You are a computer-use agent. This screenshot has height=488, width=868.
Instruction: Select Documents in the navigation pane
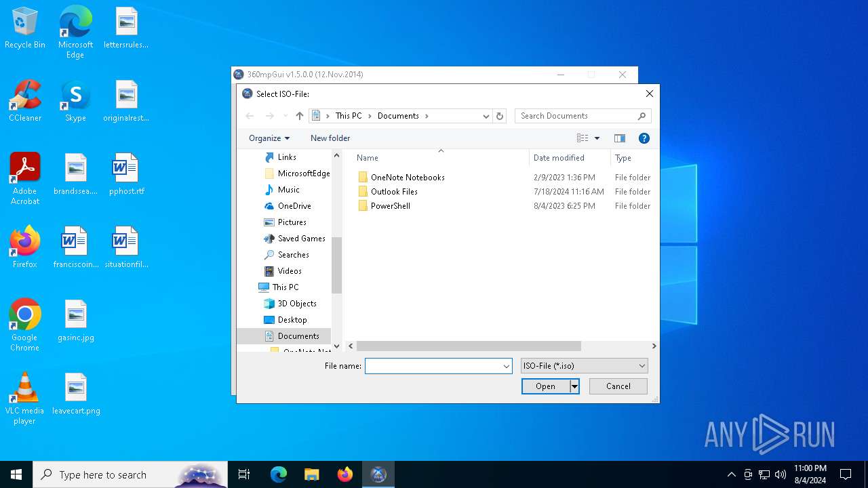298,336
